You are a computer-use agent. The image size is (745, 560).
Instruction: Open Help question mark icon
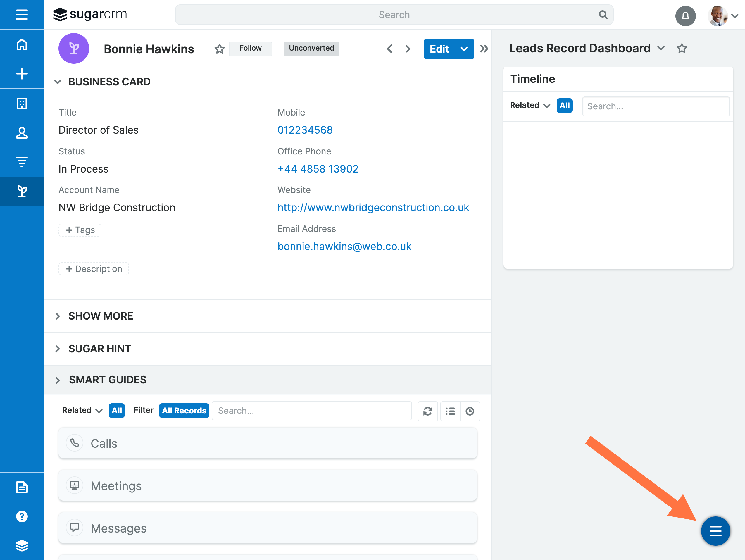pyautogui.click(x=22, y=516)
